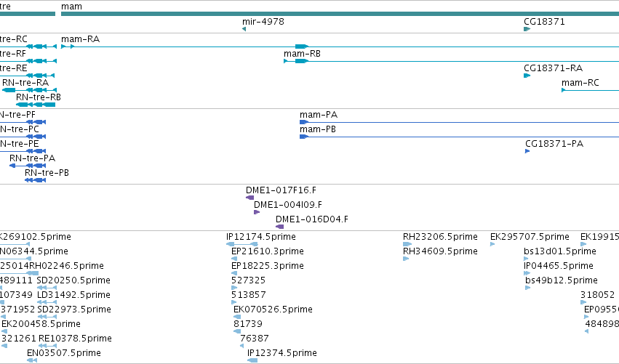This screenshot has width=619, height=364.
Task: Click the mir-4978 gene label
Action: coord(263,22)
